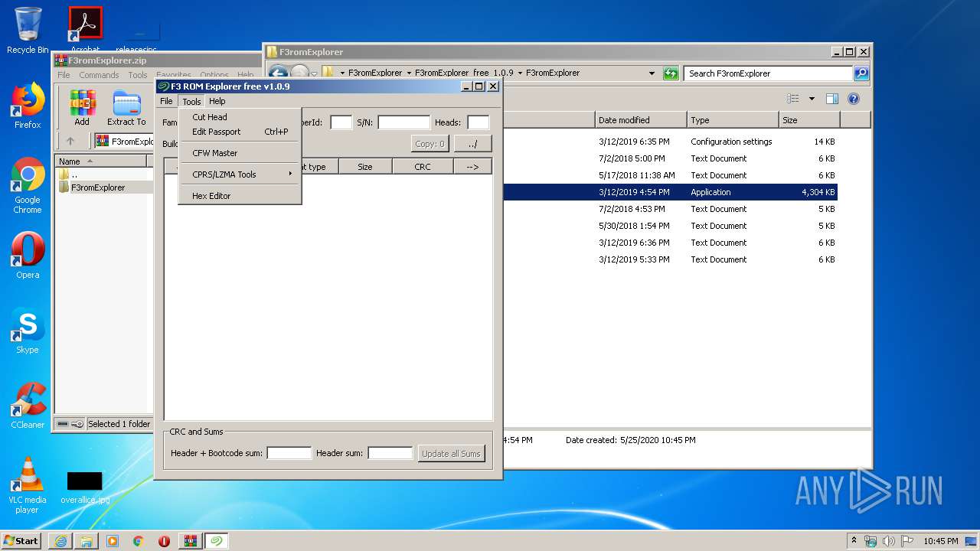980x551 pixels.
Task: Open Internet Explorer from taskbar
Action: coord(60,541)
